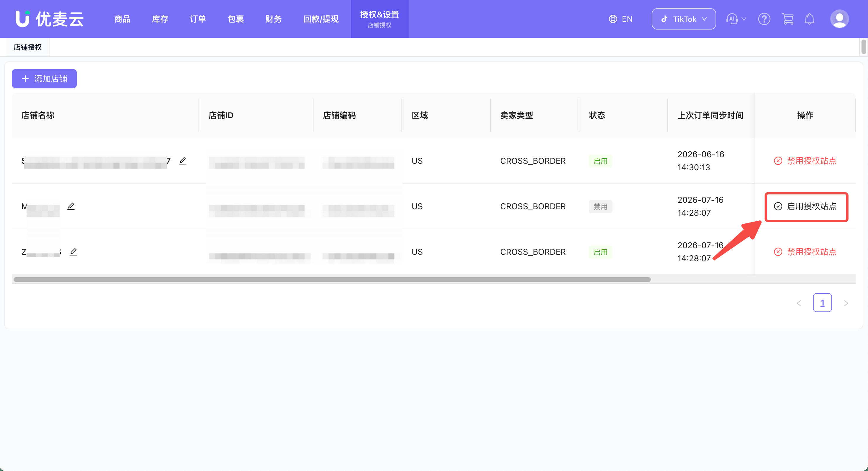Click CROSS_BORDER in the first row
The image size is (868, 471).
[533, 161]
